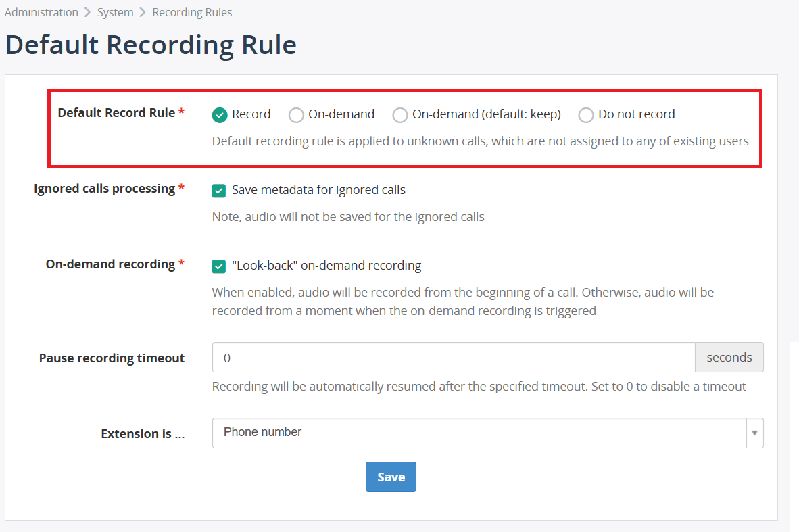
Task: Uncheck Save metadata for ignored calls
Action: coord(219,191)
